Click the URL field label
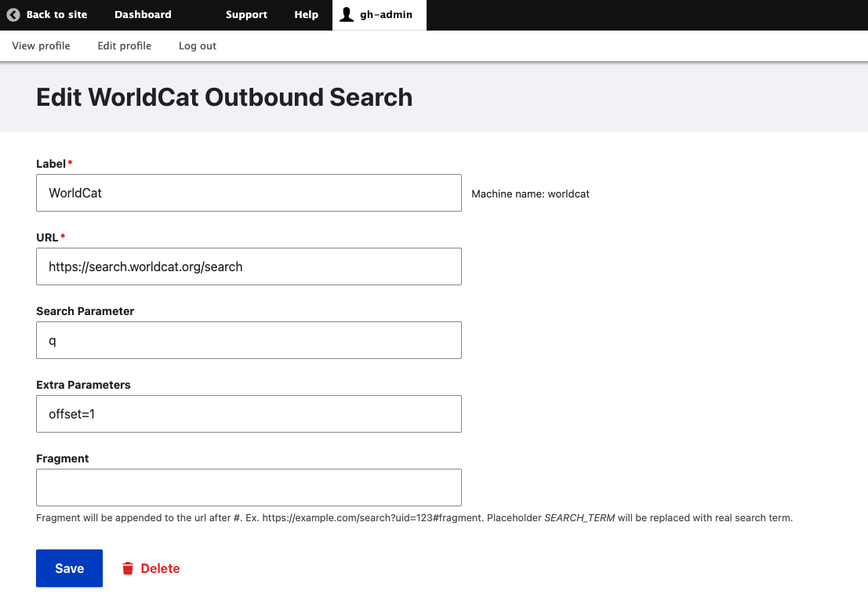This screenshot has width=868, height=609. click(47, 237)
